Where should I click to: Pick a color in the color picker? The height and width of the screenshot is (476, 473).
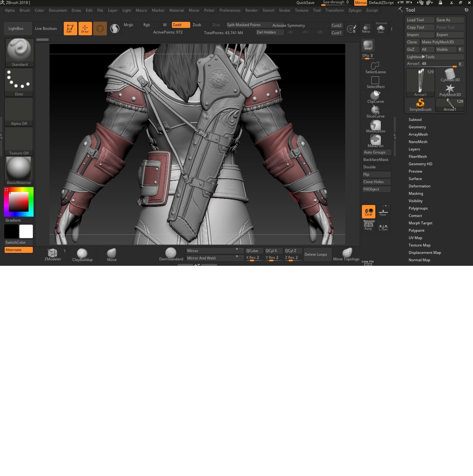pyautogui.click(x=19, y=202)
